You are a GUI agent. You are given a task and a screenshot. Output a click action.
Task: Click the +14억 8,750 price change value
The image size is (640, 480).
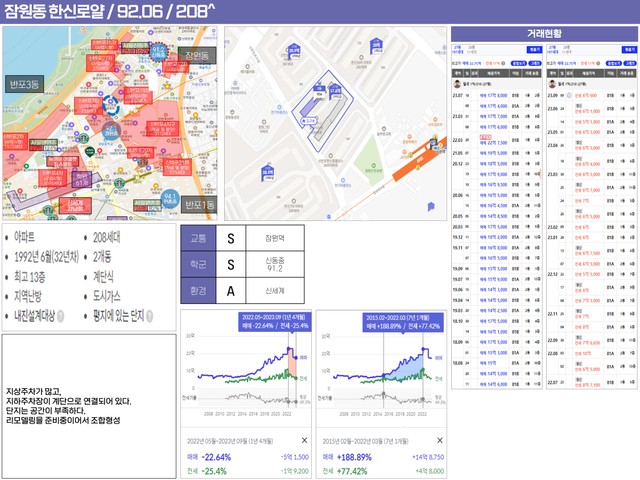(428, 457)
